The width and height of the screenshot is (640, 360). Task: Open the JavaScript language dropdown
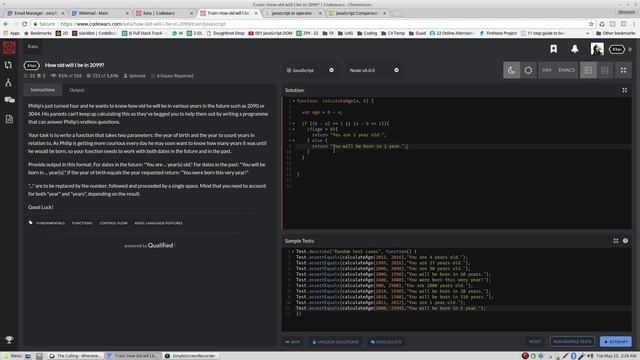310,70
